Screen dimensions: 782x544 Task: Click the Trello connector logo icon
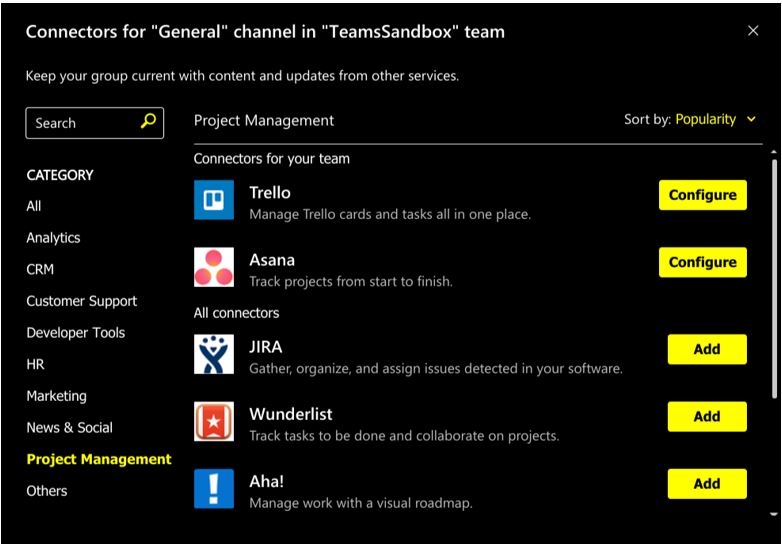tap(213, 200)
